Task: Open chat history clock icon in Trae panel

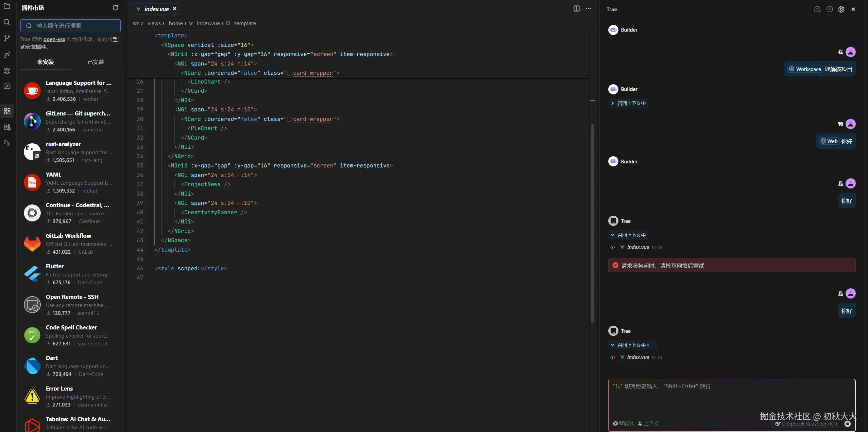Action: (x=829, y=9)
